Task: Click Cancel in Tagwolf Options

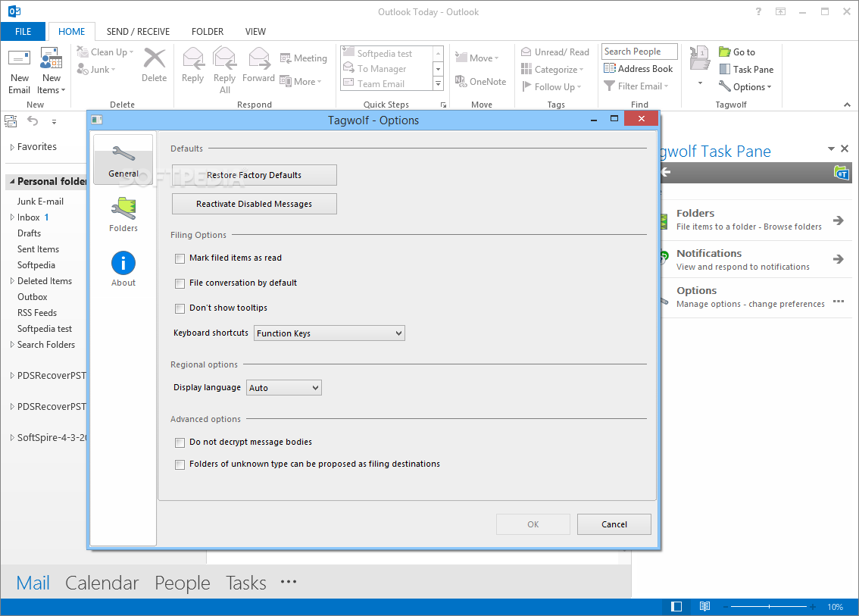Action: pos(614,524)
